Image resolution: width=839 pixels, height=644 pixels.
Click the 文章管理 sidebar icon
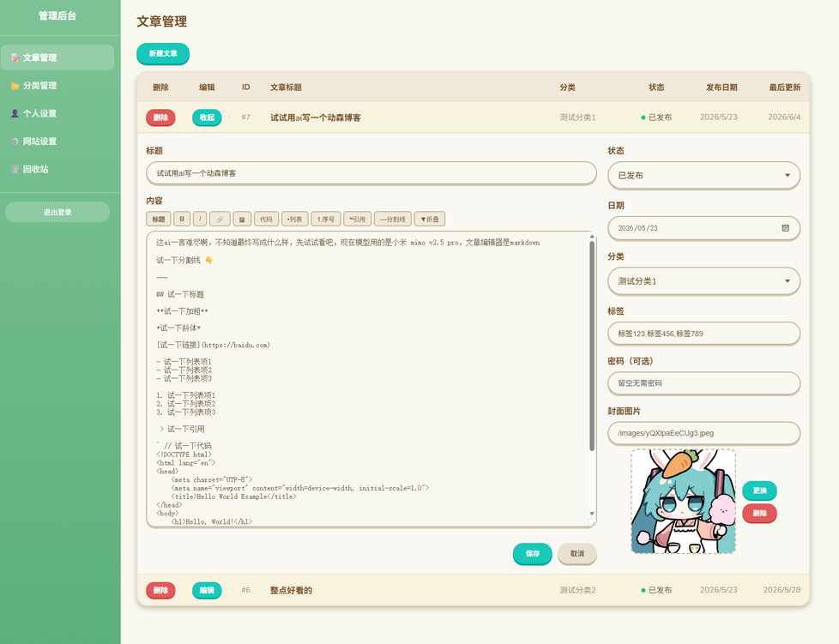click(15, 57)
